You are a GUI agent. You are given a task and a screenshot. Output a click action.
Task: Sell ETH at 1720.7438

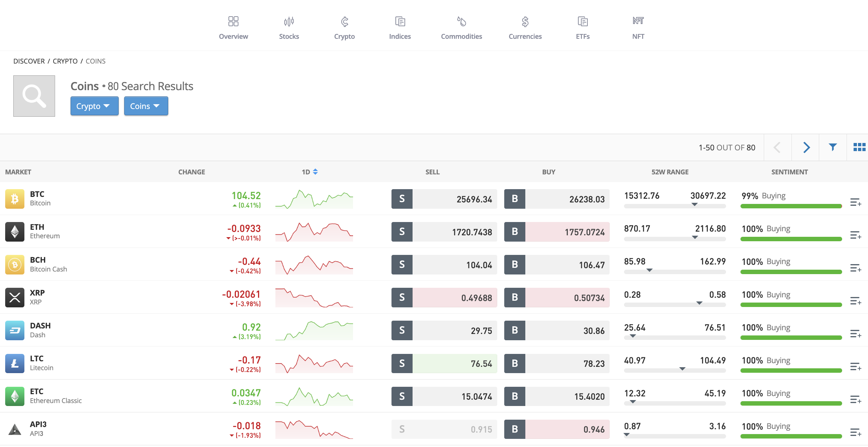[x=444, y=232]
